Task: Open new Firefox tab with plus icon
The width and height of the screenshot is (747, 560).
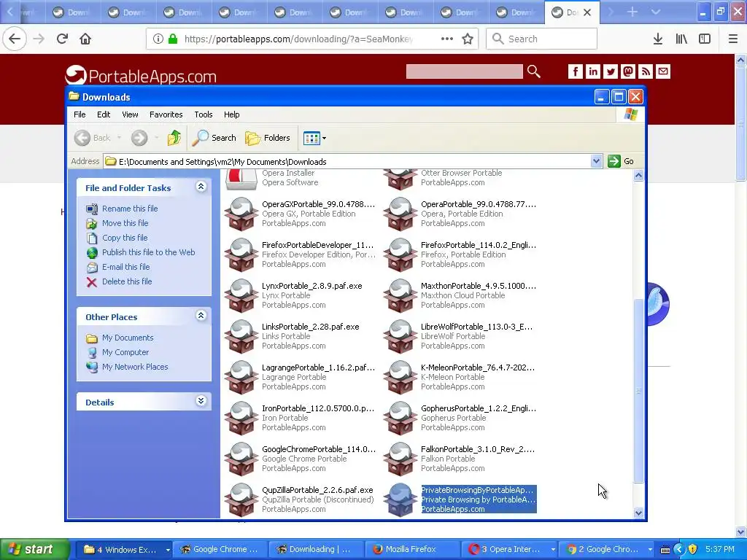Action: [632, 12]
